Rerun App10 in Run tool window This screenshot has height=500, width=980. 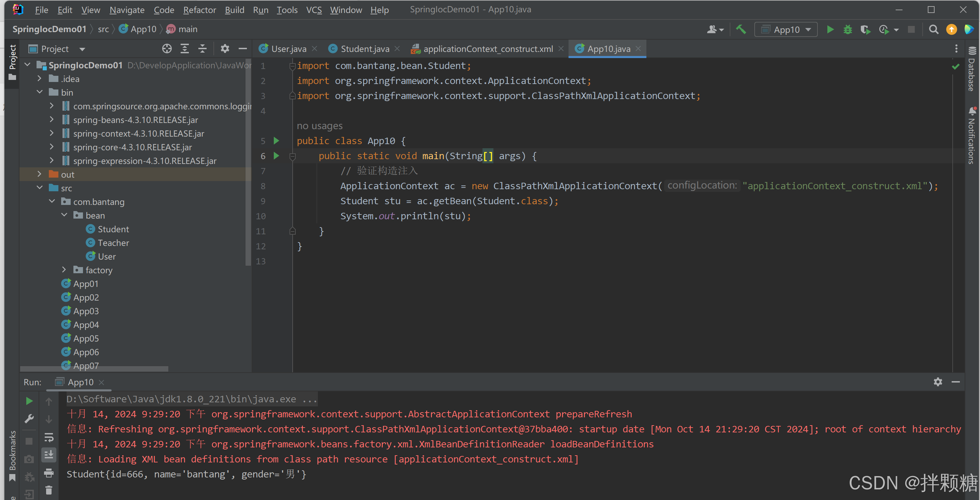click(29, 401)
